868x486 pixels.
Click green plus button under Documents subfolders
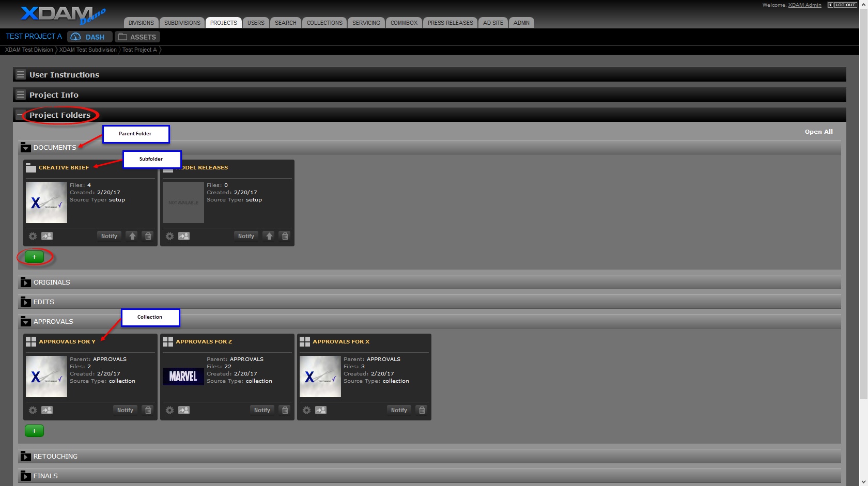[35, 257]
